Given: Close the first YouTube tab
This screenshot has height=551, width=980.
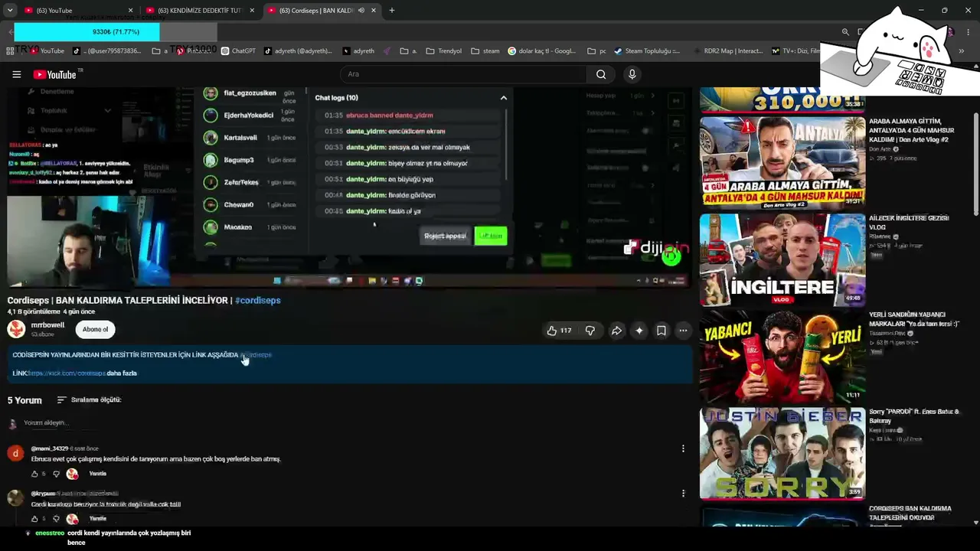Looking at the screenshot, I should [x=130, y=11].
